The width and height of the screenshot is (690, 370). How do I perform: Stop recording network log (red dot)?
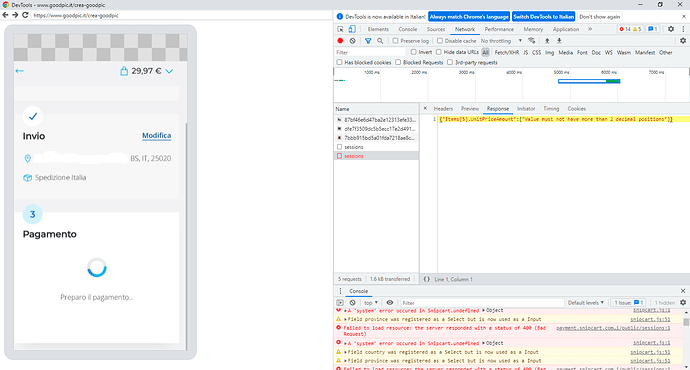point(340,41)
